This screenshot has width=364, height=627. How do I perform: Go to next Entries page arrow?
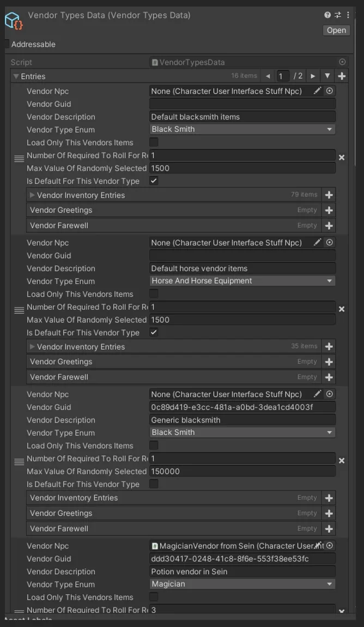pyautogui.click(x=313, y=76)
